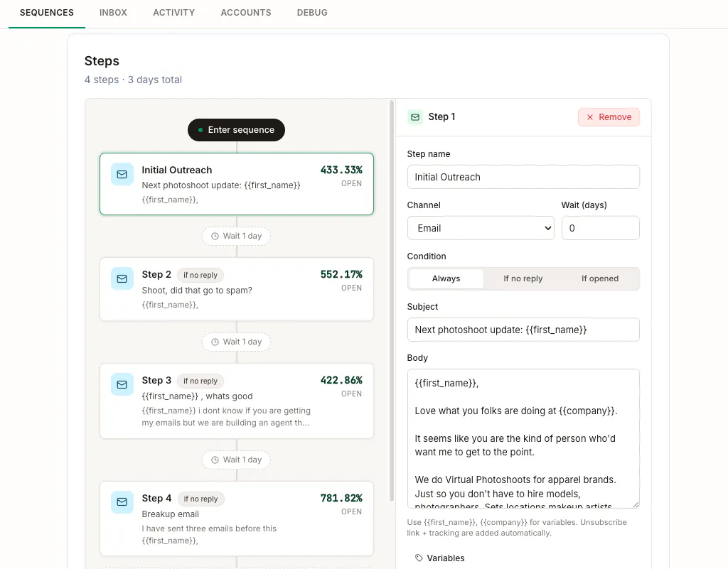Click the 'Wait 1 day' pill before Step 3
The width and height of the screenshot is (728, 569).
pos(236,342)
